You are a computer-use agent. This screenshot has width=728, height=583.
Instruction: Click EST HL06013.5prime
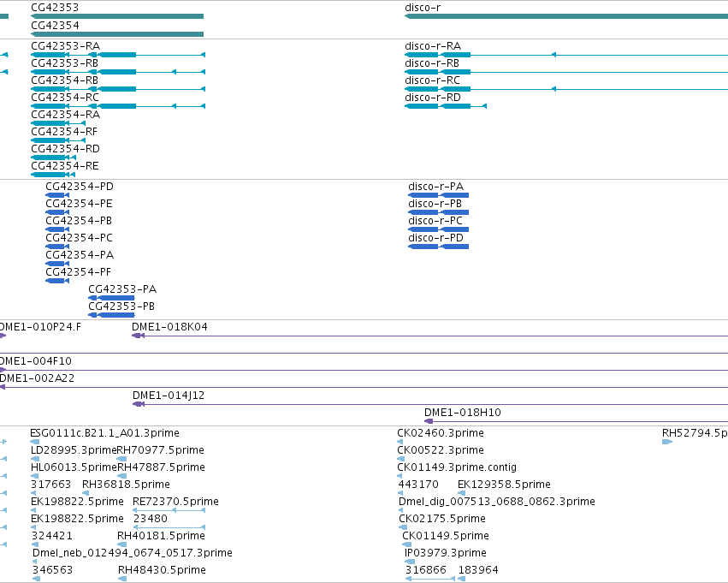click(74, 467)
